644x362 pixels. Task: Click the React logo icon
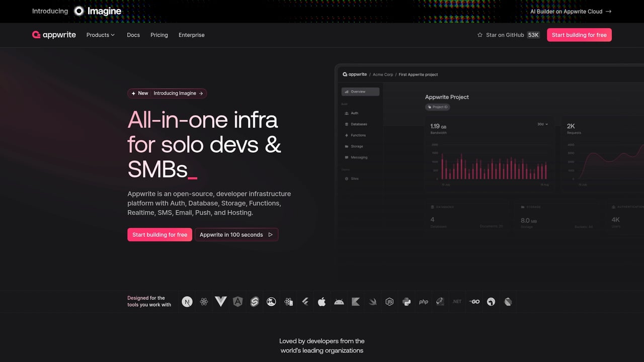click(x=204, y=302)
